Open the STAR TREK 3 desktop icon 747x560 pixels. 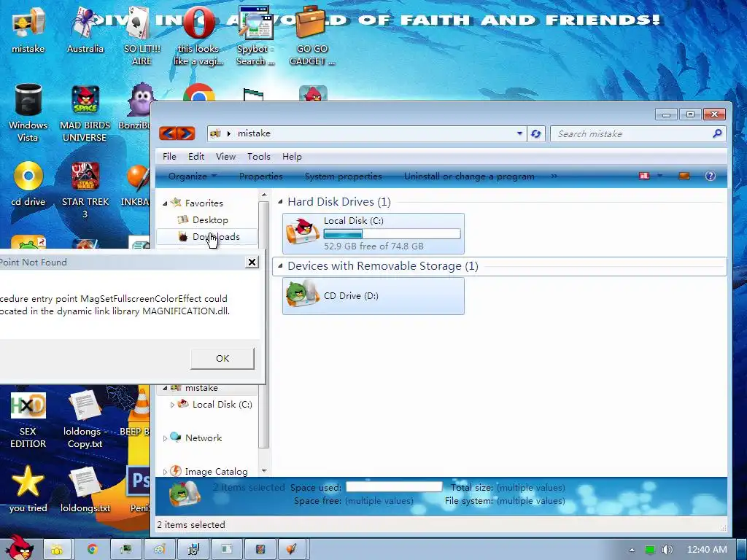[x=85, y=190]
